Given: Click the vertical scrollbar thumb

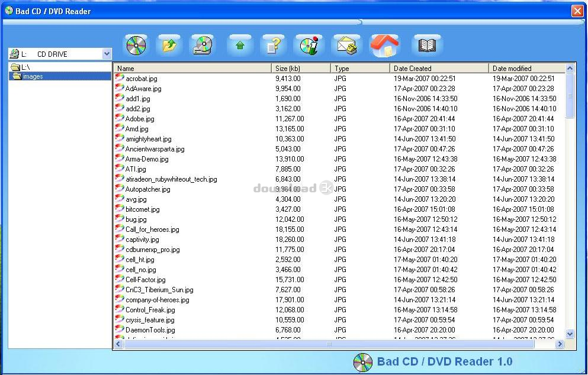Looking at the screenshot, I should (x=570, y=96).
